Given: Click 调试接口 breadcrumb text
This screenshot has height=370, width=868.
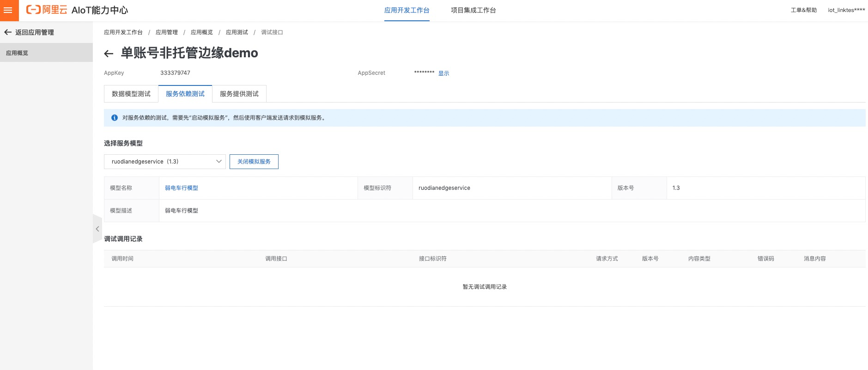Looking at the screenshot, I should tap(272, 32).
